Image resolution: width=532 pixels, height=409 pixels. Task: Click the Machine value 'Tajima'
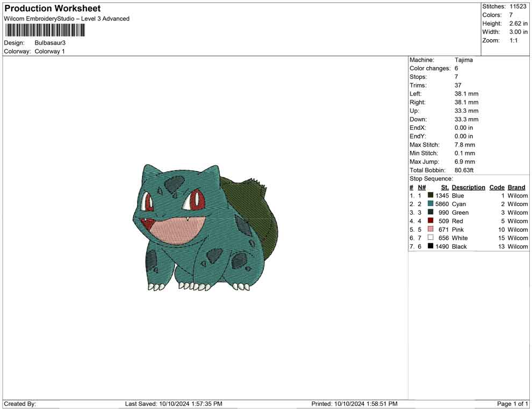tap(463, 60)
